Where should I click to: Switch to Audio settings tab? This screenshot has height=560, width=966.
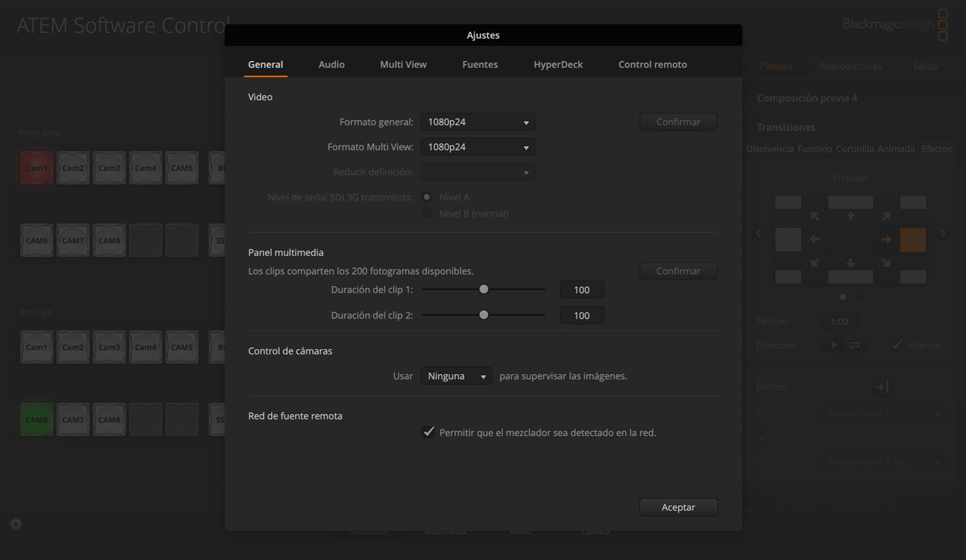tap(331, 65)
